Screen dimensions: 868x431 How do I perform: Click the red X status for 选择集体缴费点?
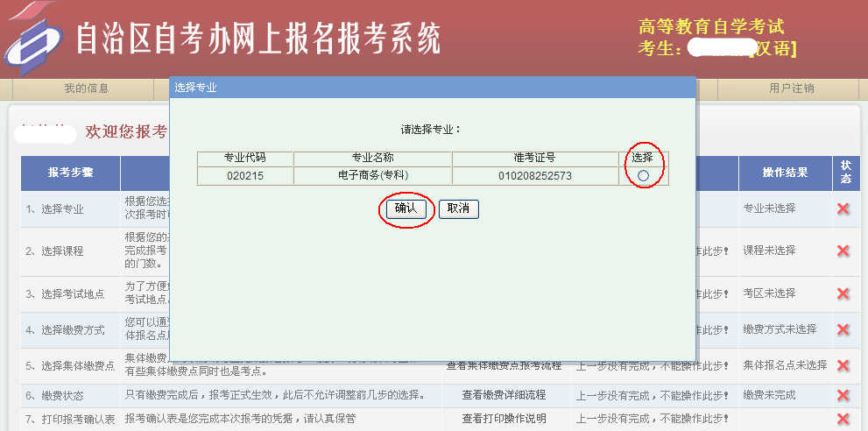tap(843, 365)
